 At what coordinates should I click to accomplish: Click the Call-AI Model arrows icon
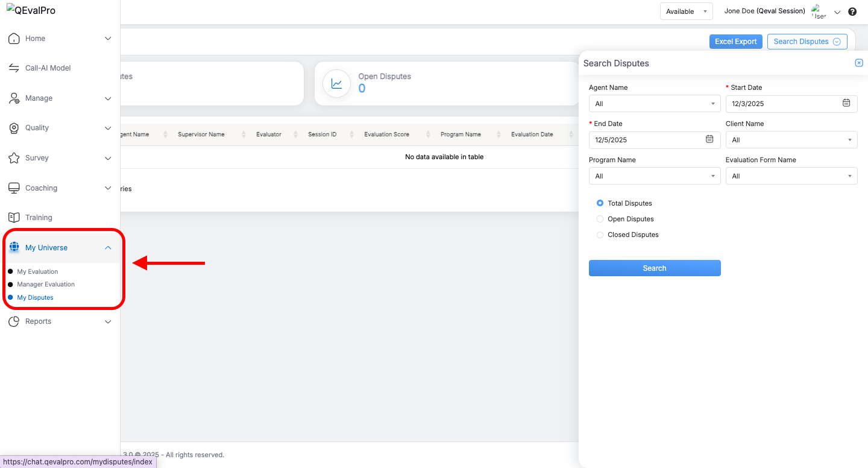click(x=14, y=68)
